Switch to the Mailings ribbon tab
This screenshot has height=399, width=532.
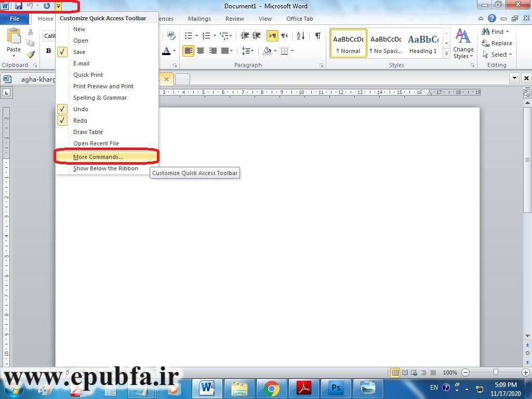[199, 19]
